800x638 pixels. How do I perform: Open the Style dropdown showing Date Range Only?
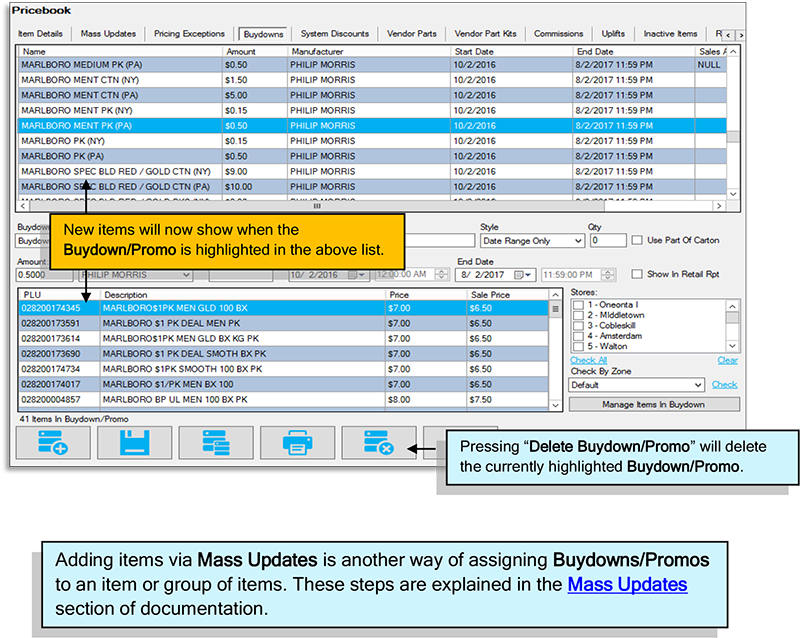pyautogui.click(x=532, y=241)
